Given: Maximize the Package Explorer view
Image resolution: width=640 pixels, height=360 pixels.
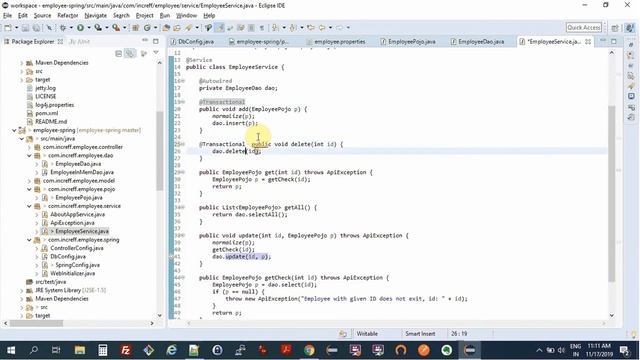Looking at the screenshot, I should (156, 41).
